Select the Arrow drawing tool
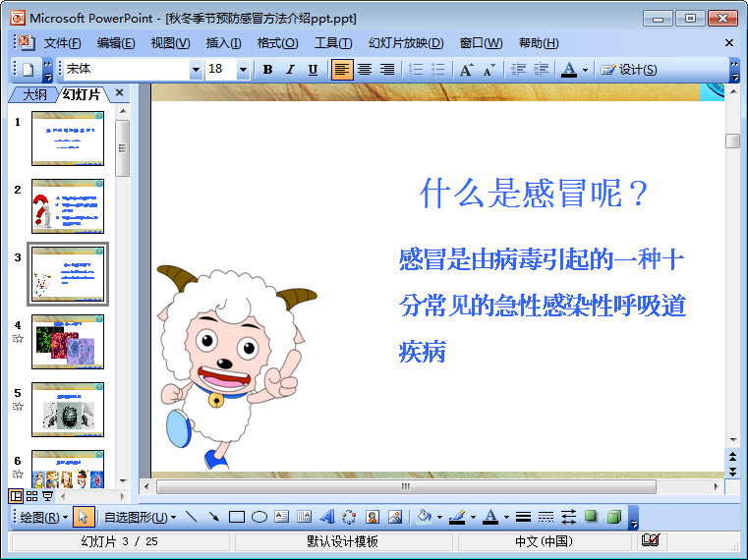 [x=214, y=517]
